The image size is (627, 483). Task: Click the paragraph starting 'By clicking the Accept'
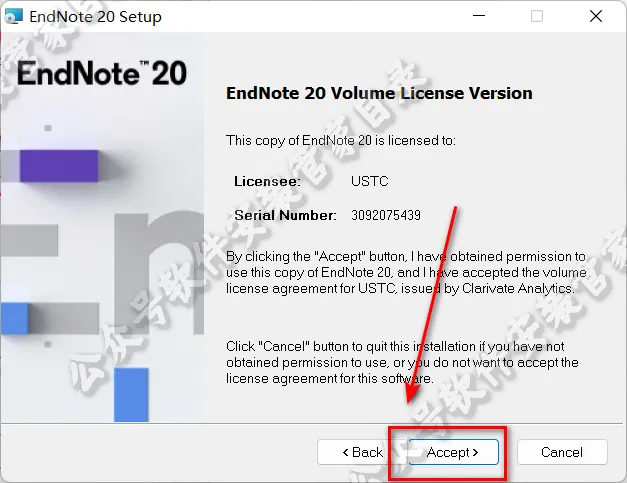(406, 272)
